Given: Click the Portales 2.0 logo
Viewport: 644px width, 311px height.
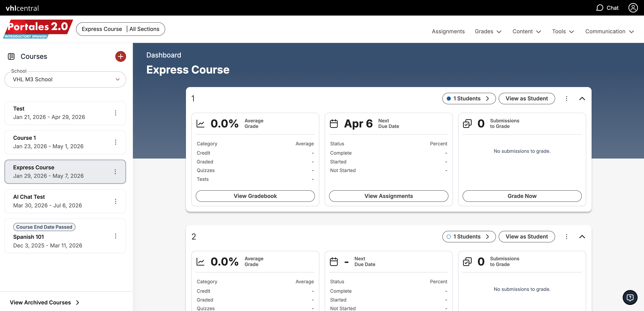Looking at the screenshot, I should coord(38,29).
